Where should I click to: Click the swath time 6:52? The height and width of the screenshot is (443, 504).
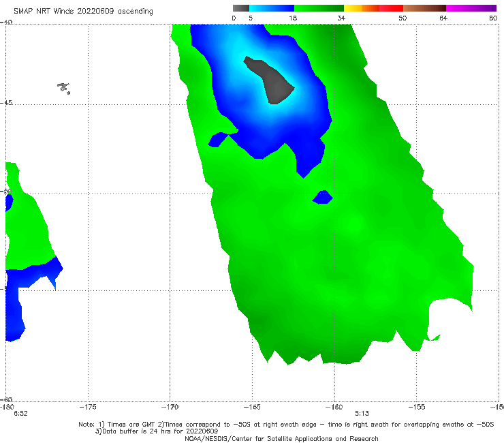20,414
